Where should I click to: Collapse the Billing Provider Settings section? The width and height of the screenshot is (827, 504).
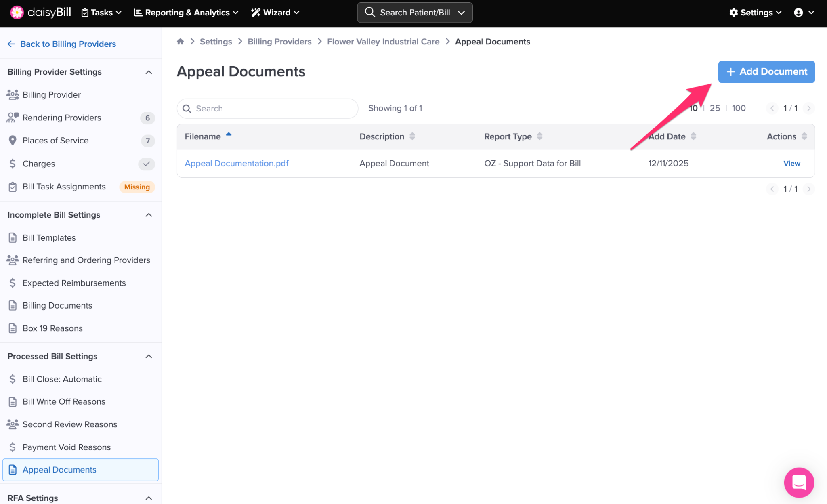point(149,72)
